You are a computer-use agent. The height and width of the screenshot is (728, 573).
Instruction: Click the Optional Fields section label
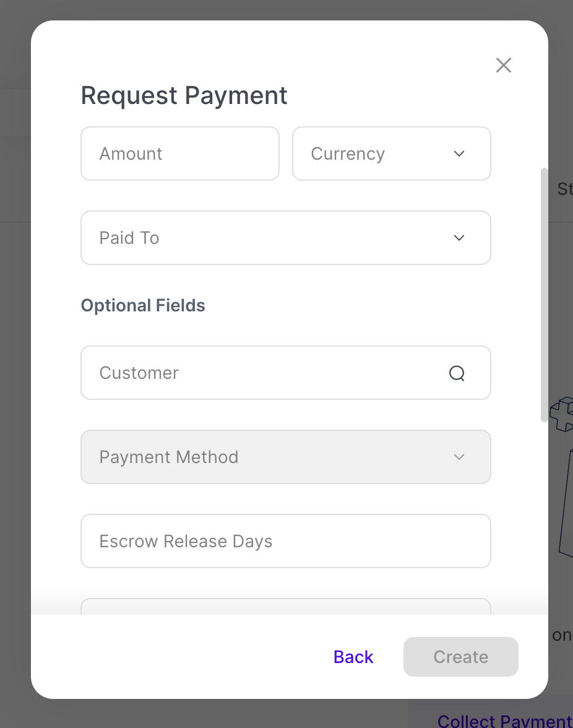tap(143, 306)
